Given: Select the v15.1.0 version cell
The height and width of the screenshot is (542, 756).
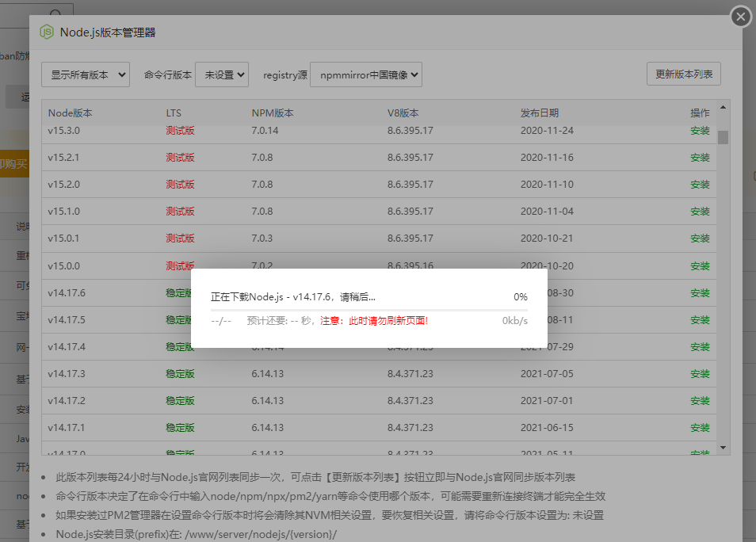Looking at the screenshot, I should click(x=63, y=212).
